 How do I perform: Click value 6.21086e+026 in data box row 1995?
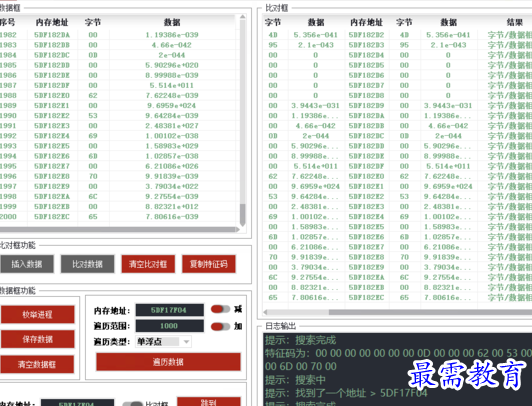172,166
